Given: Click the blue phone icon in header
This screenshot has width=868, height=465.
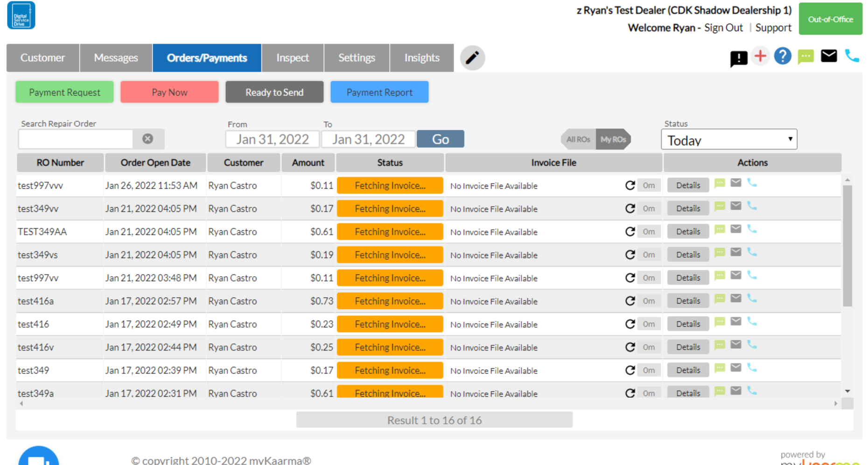Looking at the screenshot, I should pyautogui.click(x=852, y=56).
